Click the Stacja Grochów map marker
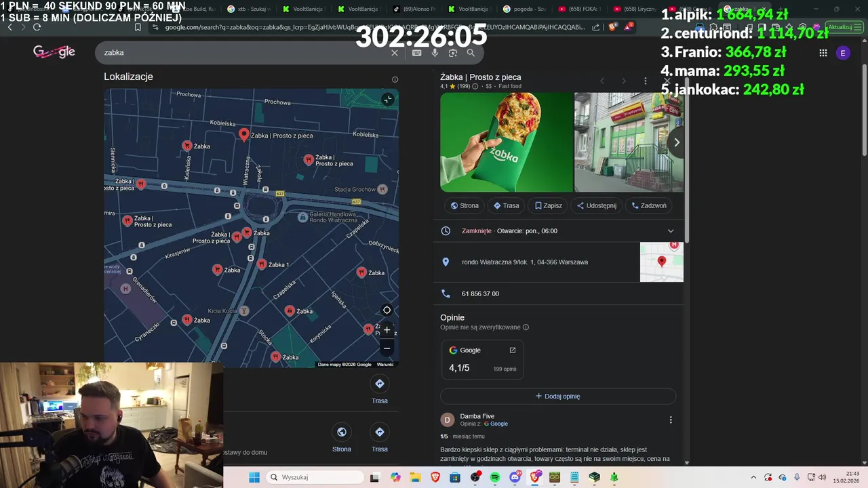The image size is (868, 488). [382, 189]
